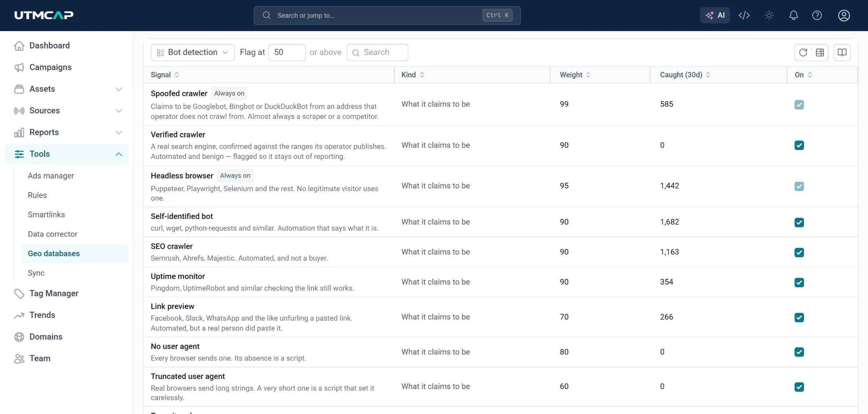This screenshot has width=868, height=414.
Task: Click the Tag Manager tag icon
Action: click(x=19, y=293)
